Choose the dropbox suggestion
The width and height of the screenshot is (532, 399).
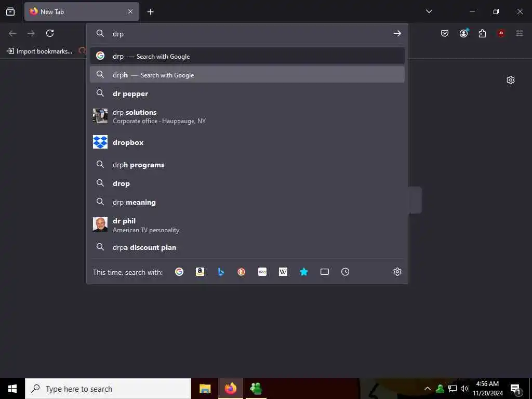[247, 142]
